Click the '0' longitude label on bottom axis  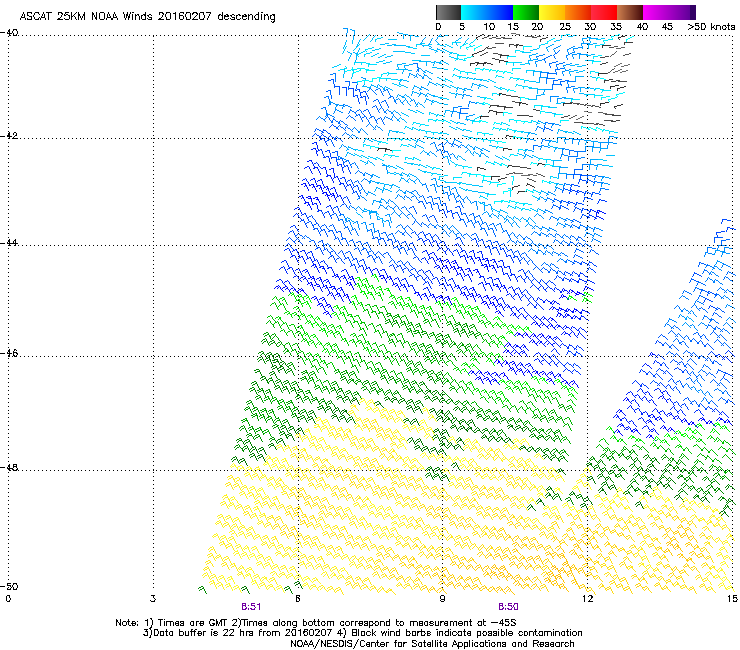tap(8, 599)
